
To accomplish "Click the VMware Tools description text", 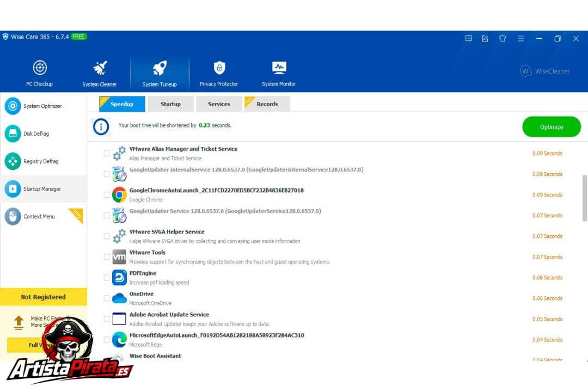I will coord(230,262).
